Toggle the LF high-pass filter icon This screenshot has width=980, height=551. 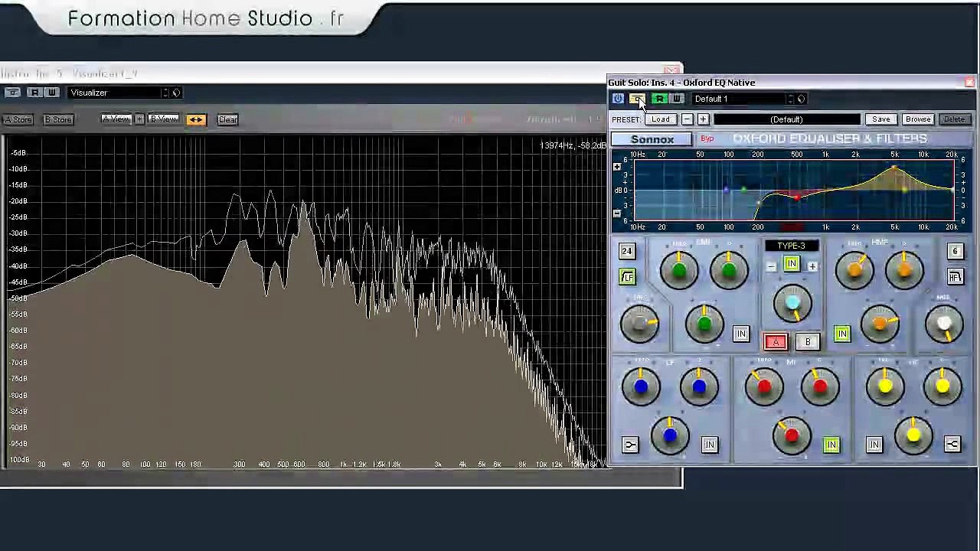(627, 277)
